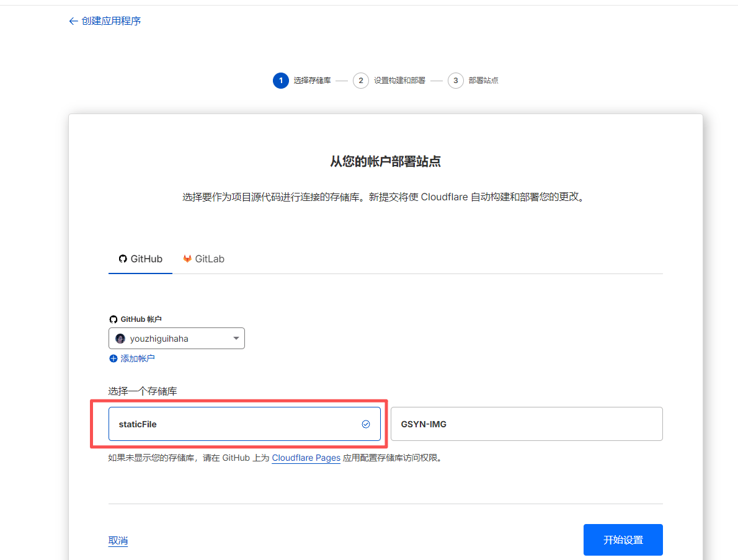The image size is (738, 560).
Task: Click the back arrow beside 创建应用程序
Action: point(73,20)
